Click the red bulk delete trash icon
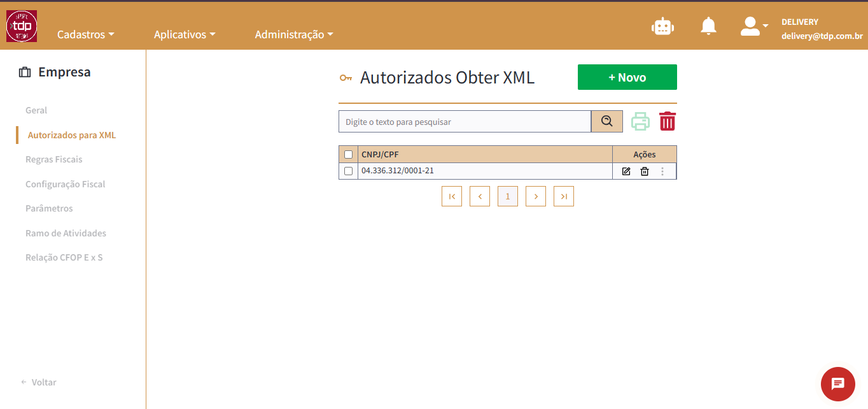The image size is (868, 409). tap(667, 121)
